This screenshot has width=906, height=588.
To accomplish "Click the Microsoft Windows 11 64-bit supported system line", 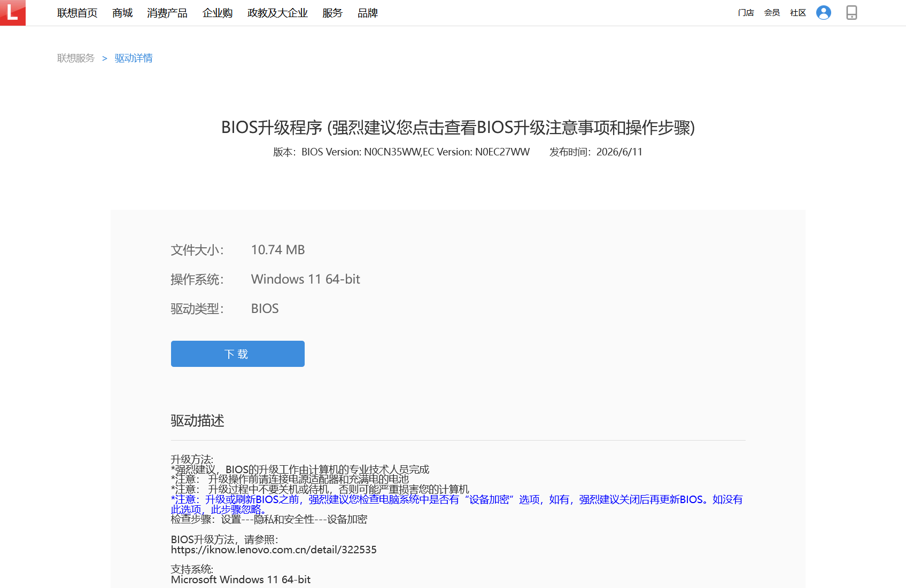I will coord(241,579).
